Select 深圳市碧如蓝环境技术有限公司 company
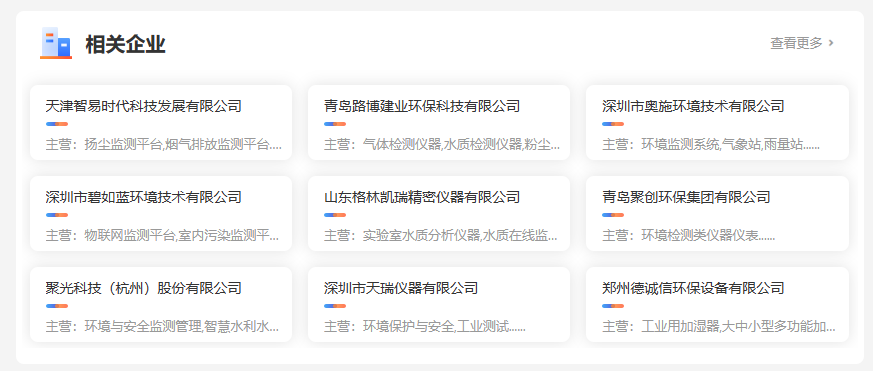Screen dimensions: 873x371 (144, 197)
